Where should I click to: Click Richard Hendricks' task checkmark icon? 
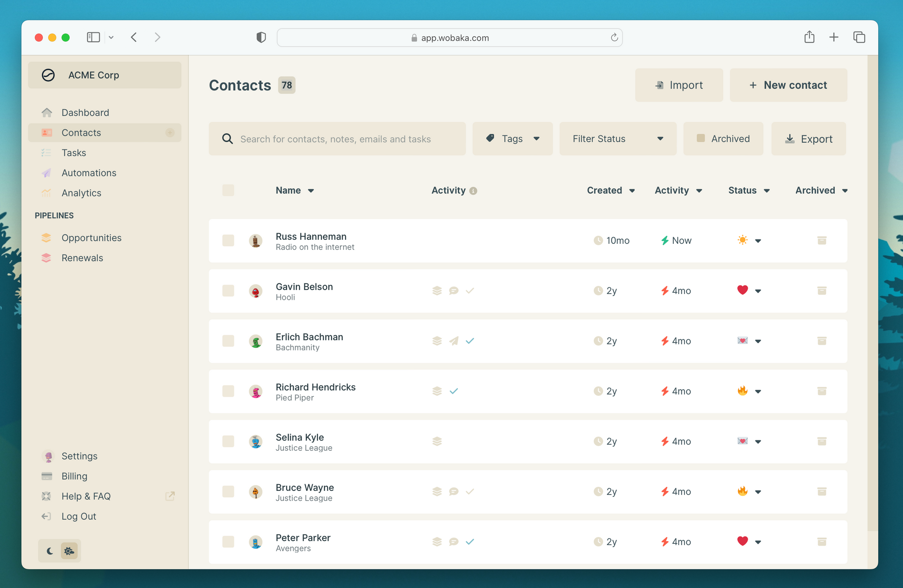(x=454, y=391)
